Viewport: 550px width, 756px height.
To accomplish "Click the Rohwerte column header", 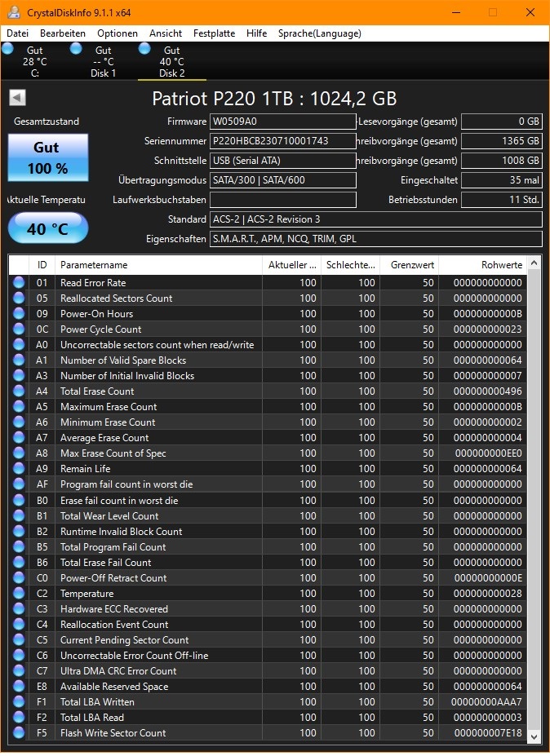I will (482, 265).
